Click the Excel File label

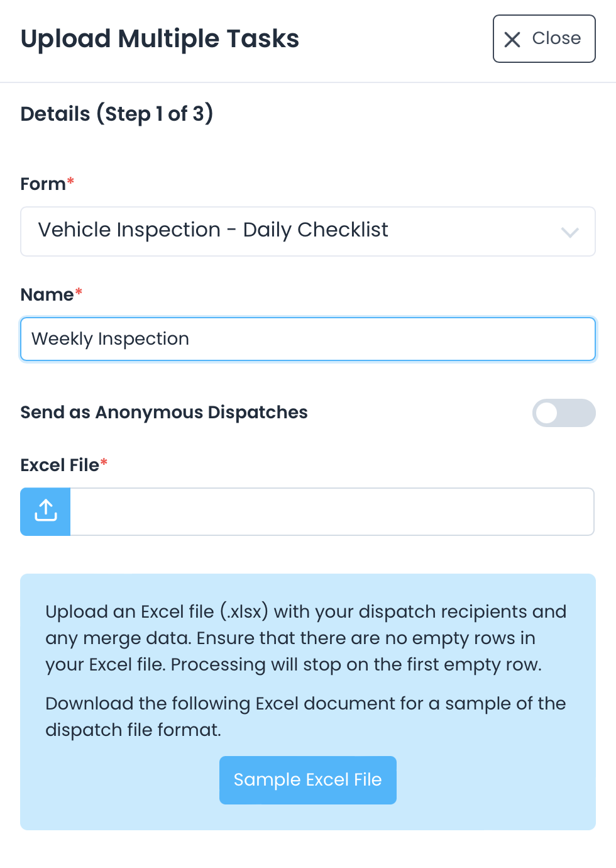point(58,465)
